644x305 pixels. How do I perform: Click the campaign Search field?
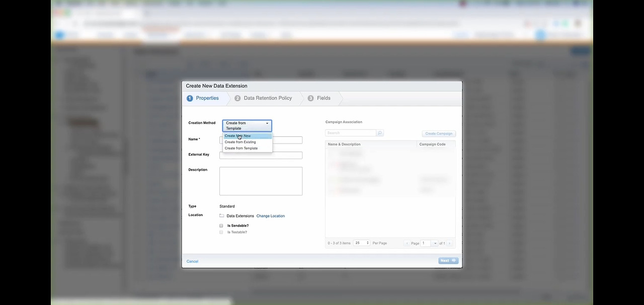351,133
